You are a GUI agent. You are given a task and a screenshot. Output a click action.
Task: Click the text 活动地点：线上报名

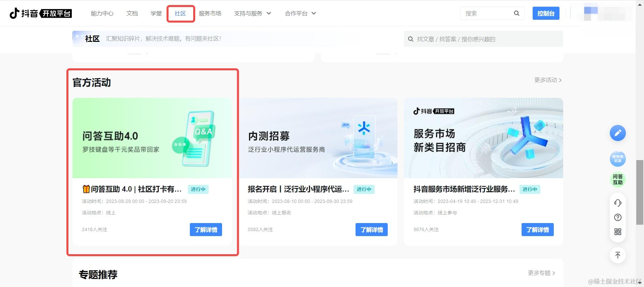point(269,213)
